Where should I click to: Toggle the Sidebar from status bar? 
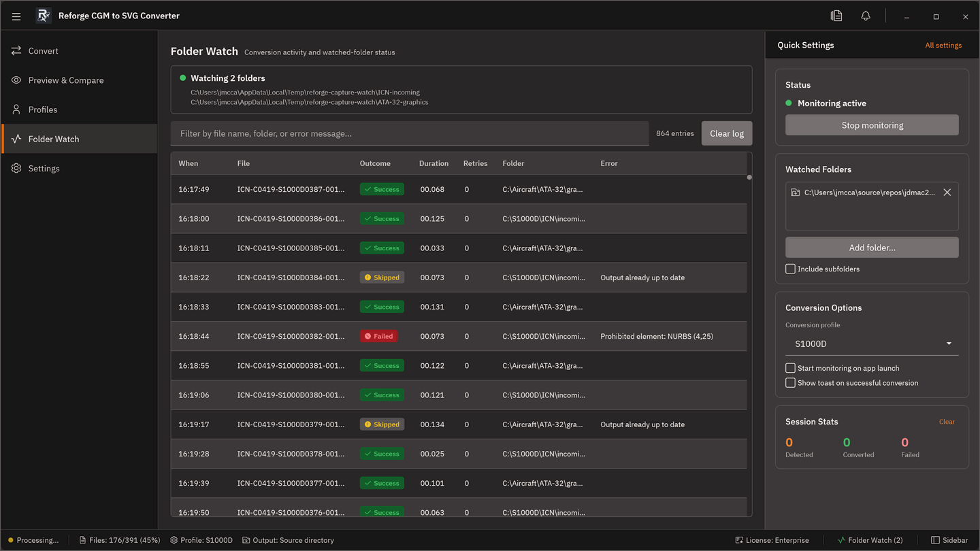(x=949, y=540)
